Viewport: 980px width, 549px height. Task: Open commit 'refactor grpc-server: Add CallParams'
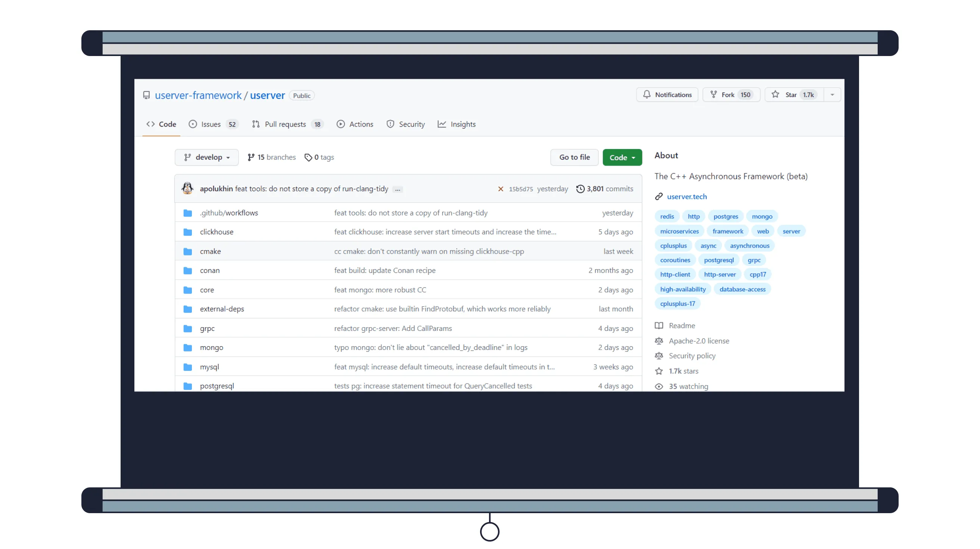[x=393, y=328]
